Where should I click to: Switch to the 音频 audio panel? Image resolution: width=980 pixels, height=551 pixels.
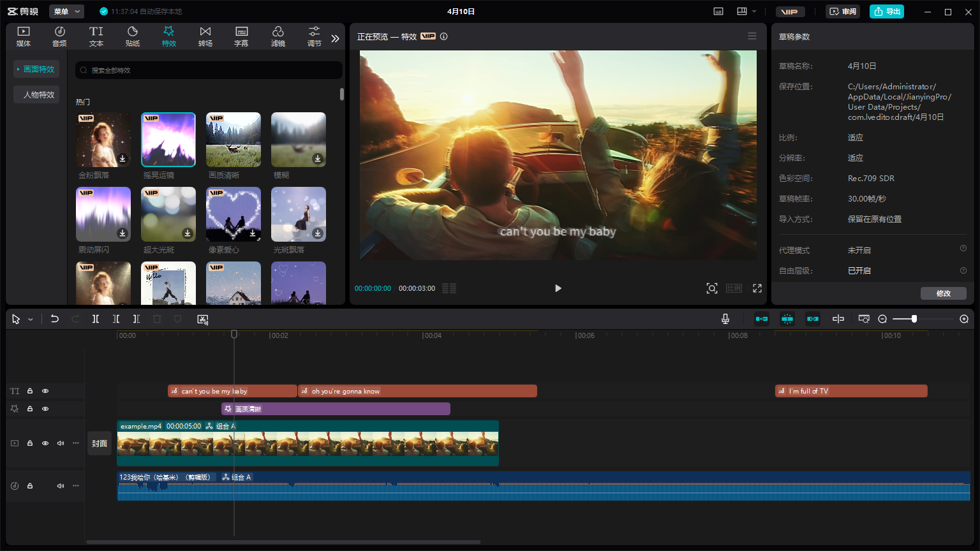point(59,36)
